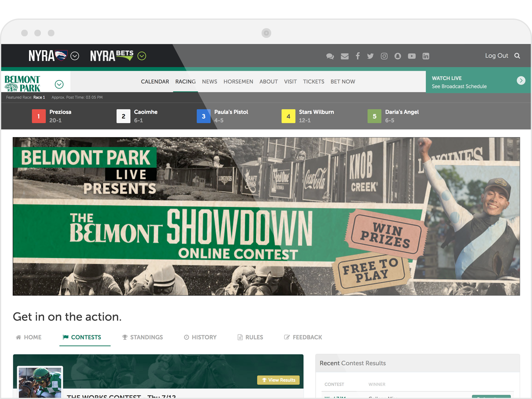Switch to the Feedback tab
532x399 pixels.
click(303, 337)
